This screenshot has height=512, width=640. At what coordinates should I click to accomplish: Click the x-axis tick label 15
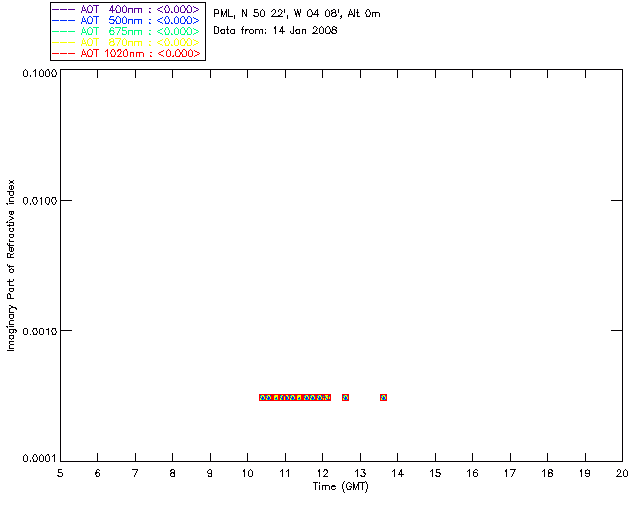435,473
